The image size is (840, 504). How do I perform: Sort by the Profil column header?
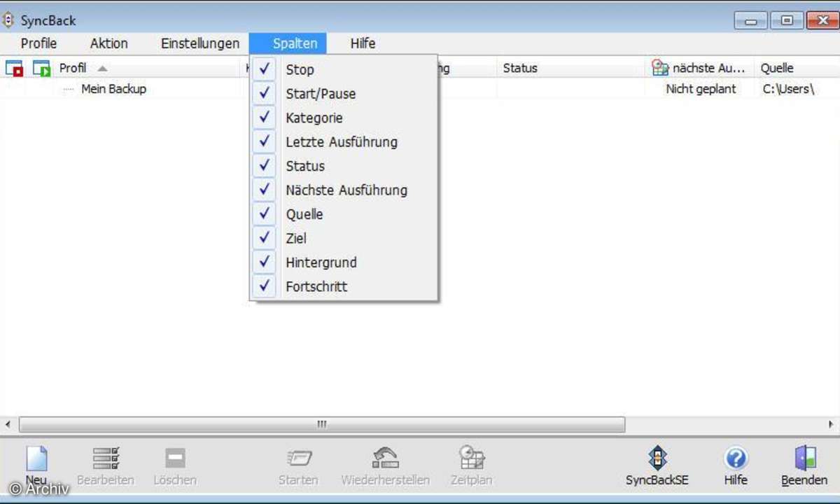coord(73,68)
